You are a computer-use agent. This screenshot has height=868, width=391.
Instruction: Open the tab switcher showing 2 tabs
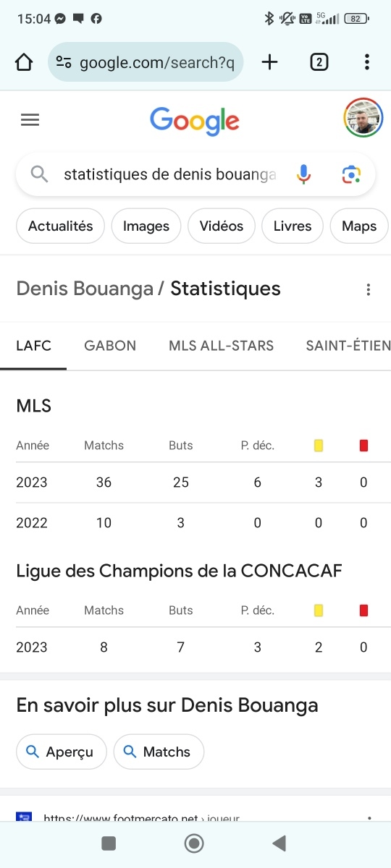click(319, 62)
